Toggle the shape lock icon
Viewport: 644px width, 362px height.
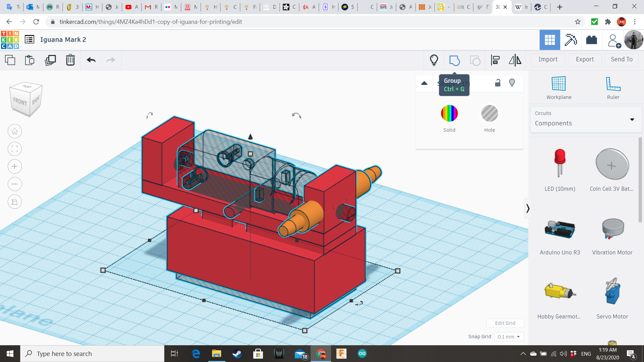click(x=498, y=83)
